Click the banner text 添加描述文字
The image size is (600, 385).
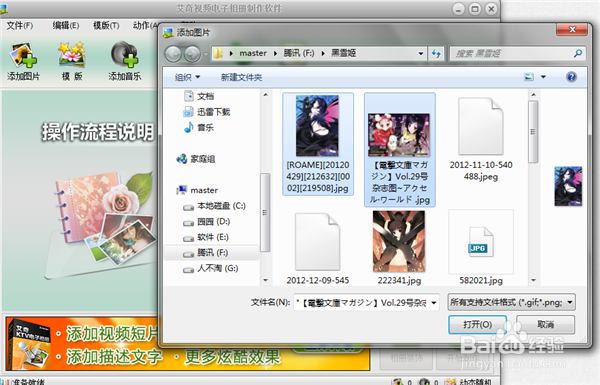point(114,357)
